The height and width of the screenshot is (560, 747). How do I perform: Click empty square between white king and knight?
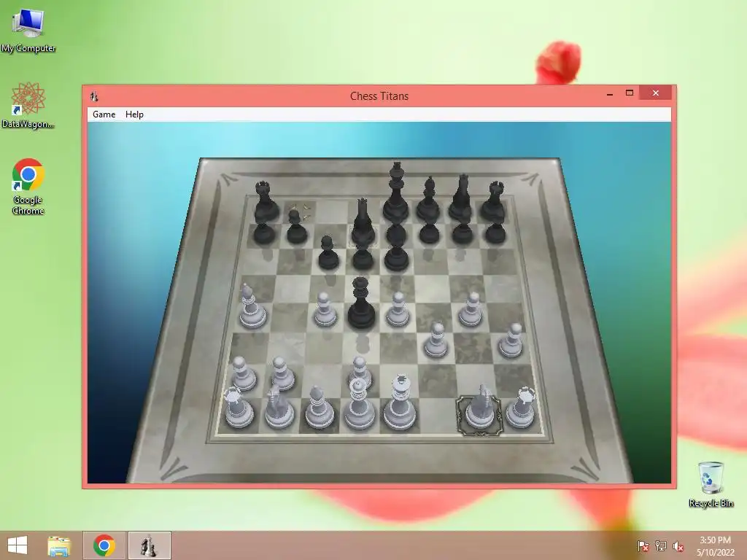coord(438,415)
